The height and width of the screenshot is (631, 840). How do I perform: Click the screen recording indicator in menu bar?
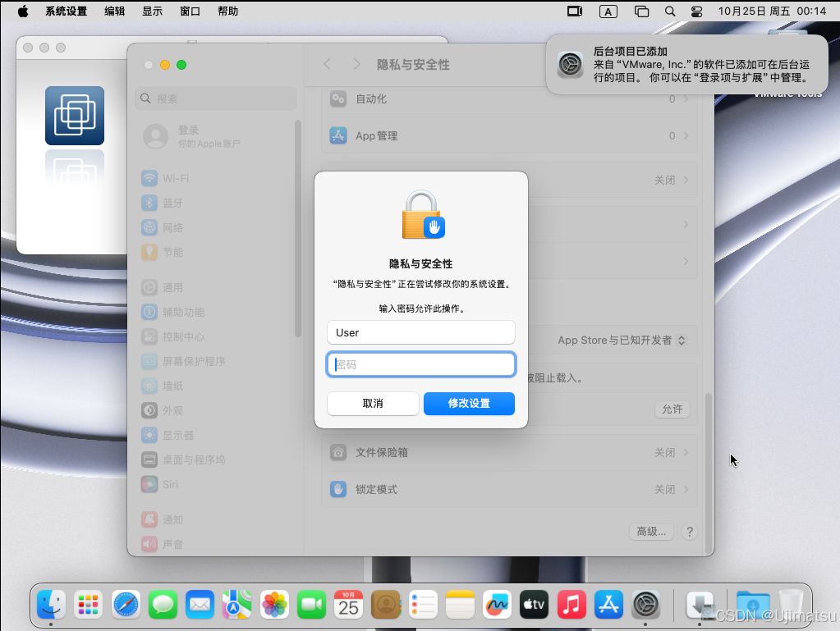[575, 11]
